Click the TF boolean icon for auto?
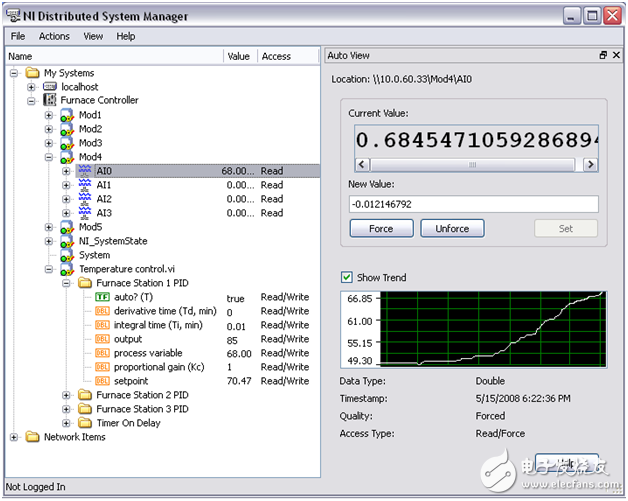628x501 pixels. [x=102, y=297]
